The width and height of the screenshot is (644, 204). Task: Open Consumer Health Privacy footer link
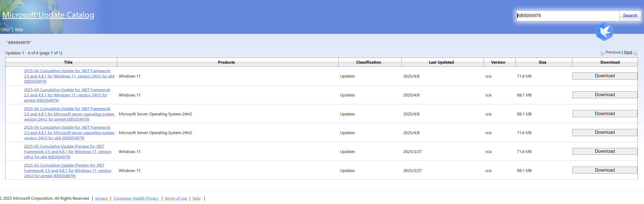point(136,198)
